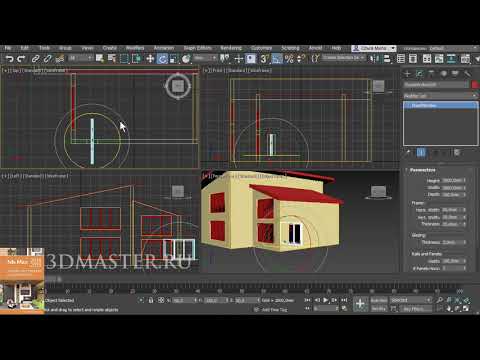Open the user sign-in account dropdown

[374, 48]
